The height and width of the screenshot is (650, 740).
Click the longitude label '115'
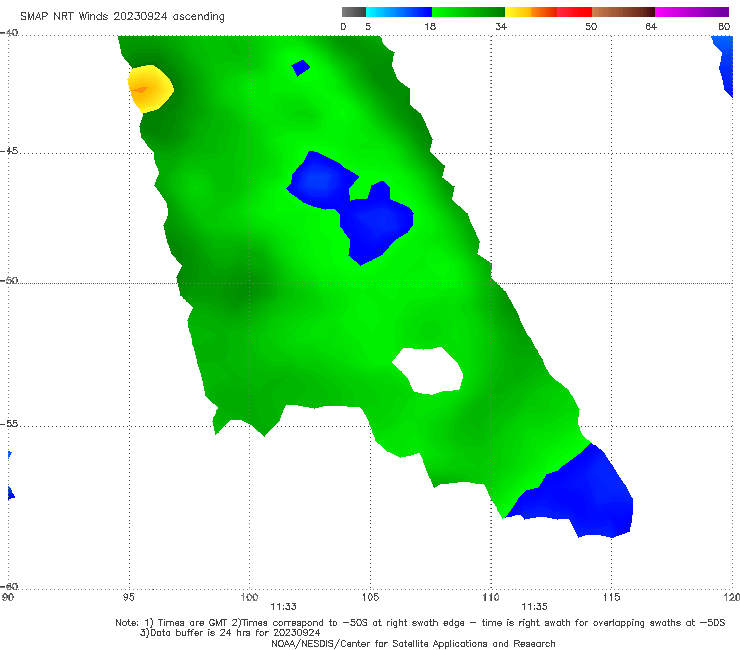click(612, 598)
